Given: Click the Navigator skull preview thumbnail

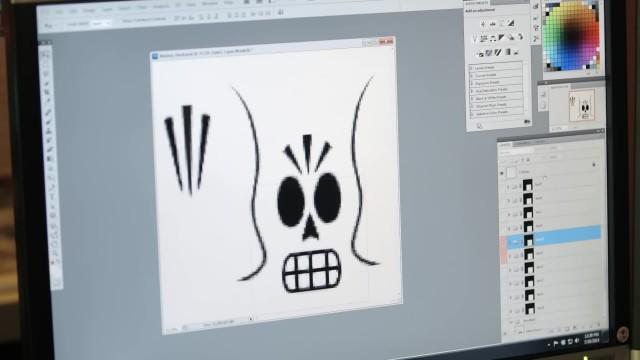Looking at the screenshot, I should click(582, 106).
